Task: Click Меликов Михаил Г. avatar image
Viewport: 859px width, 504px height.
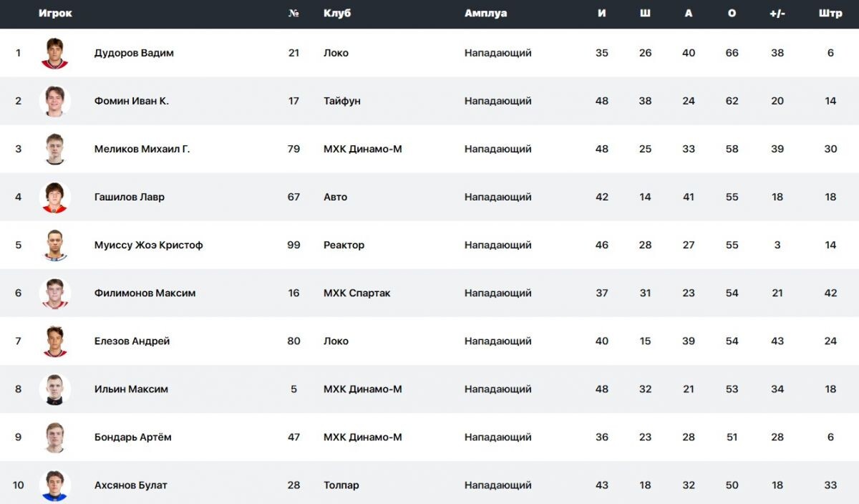Action: coord(54,149)
